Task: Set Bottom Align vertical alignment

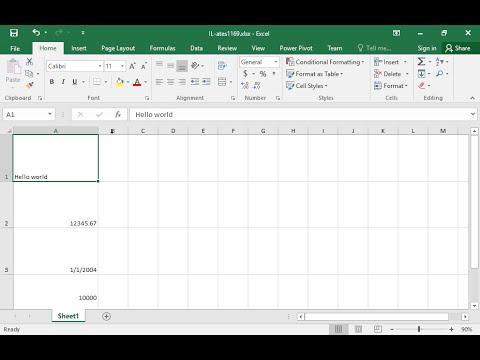Action: (x=182, y=65)
